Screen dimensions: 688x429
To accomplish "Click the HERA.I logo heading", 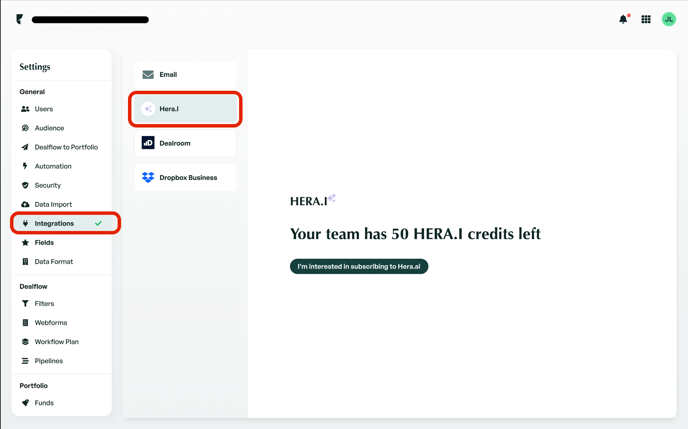I will coord(312,200).
